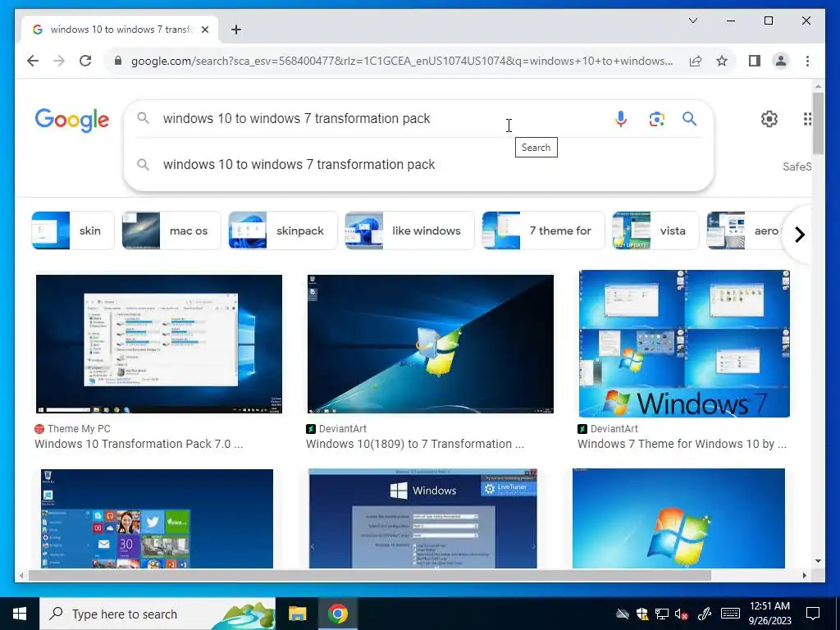Open Google quick settings gear

(769, 119)
